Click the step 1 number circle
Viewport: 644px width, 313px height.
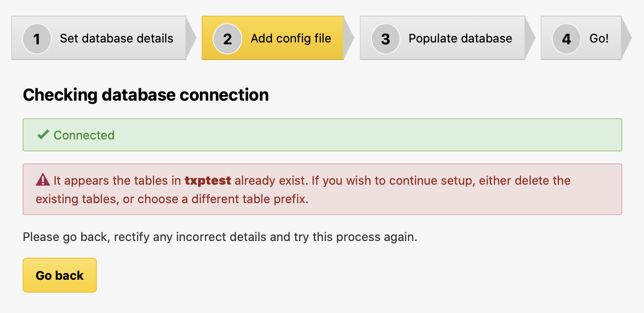click(36, 39)
